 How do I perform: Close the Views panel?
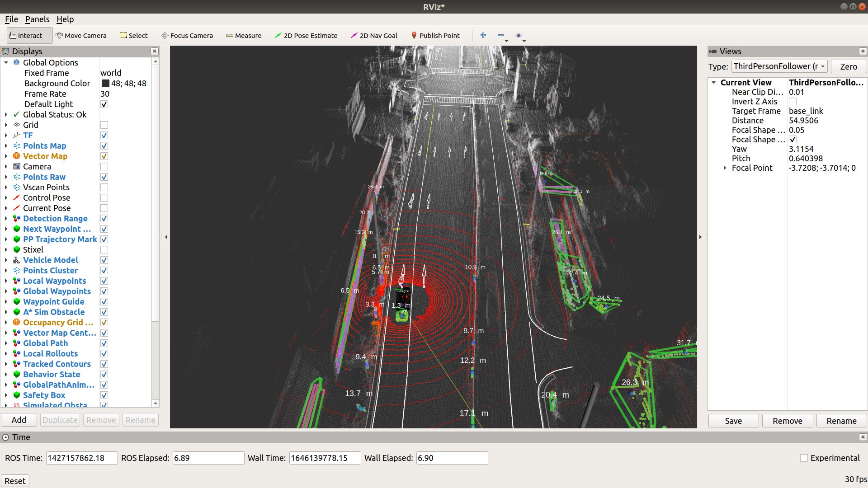863,52
